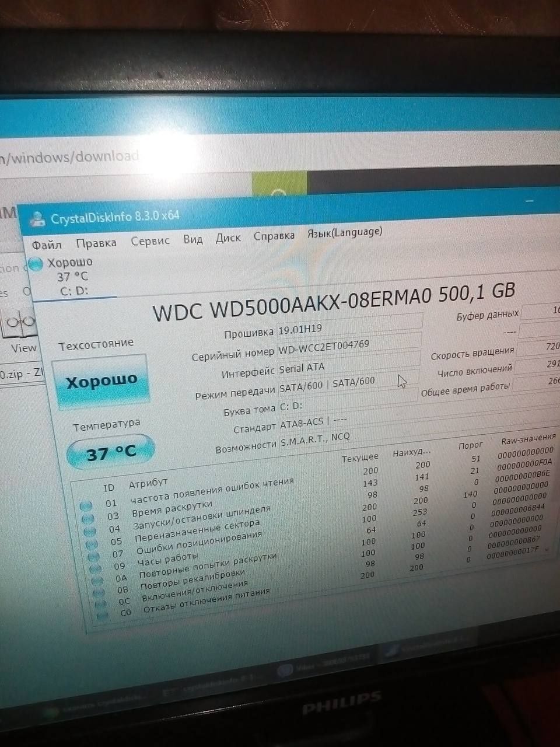560x747 pixels.
Task: Click the WDC WD5000AAKX-08ERMA0 500,1 GB model title
Action: tap(334, 302)
